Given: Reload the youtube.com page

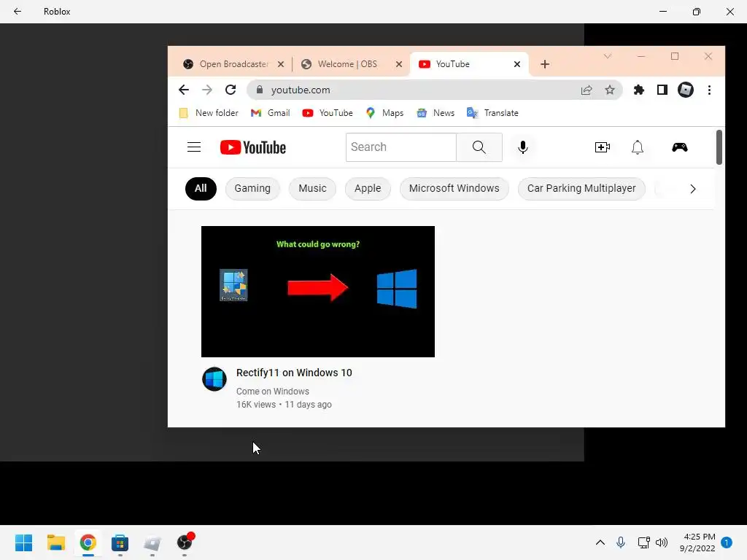Looking at the screenshot, I should [x=231, y=90].
